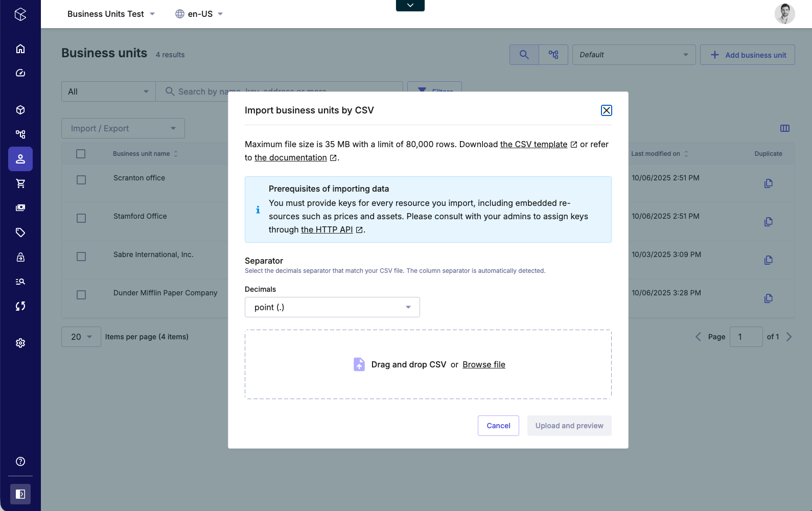Click the Browse file link
This screenshot has width=812, height=511.
[483, 364]
